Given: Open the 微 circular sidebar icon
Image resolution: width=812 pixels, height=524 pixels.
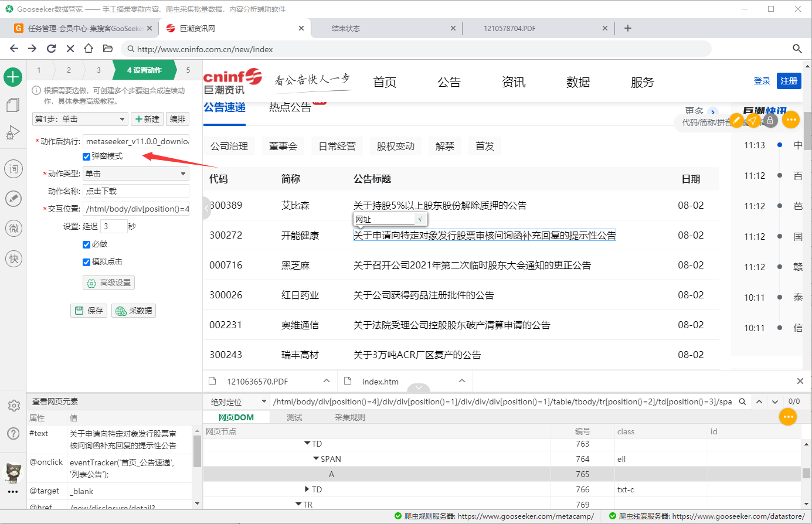Looking at the screenshot, I should point(13,228).
